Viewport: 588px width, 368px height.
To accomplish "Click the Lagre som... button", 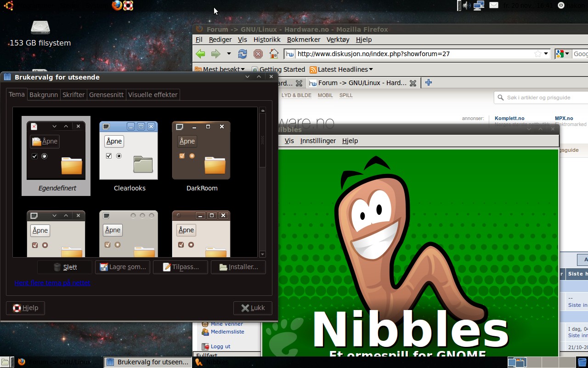I will pyautogui.click(x=123, y=267).
